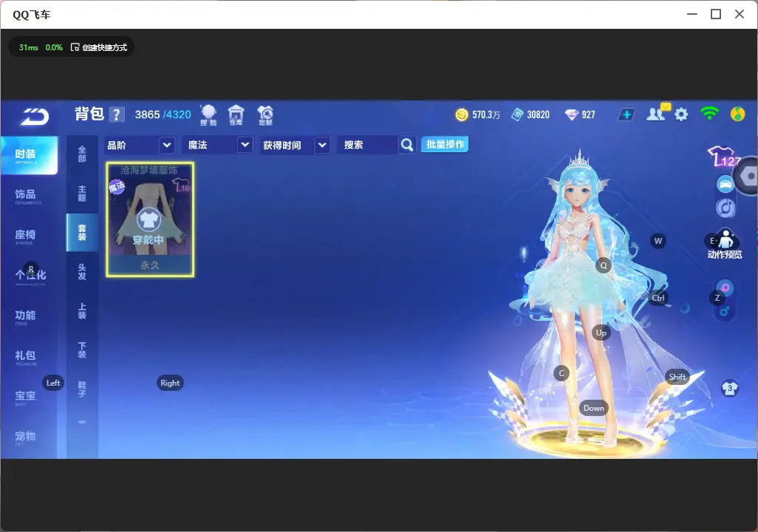The width and height of the screenshot is (758, 532).
Task: Select the 个性化 personalization tab
Action: (29, 276)
